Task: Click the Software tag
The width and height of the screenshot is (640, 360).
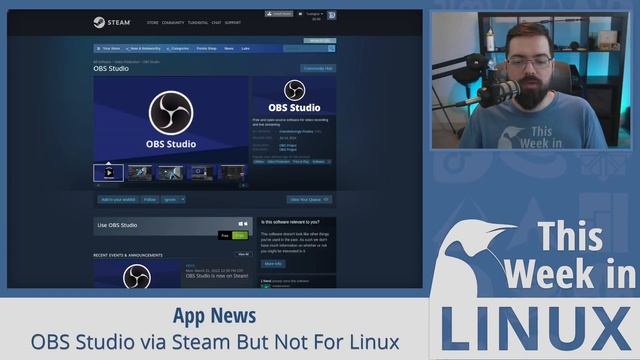Action: click(318, 162)
